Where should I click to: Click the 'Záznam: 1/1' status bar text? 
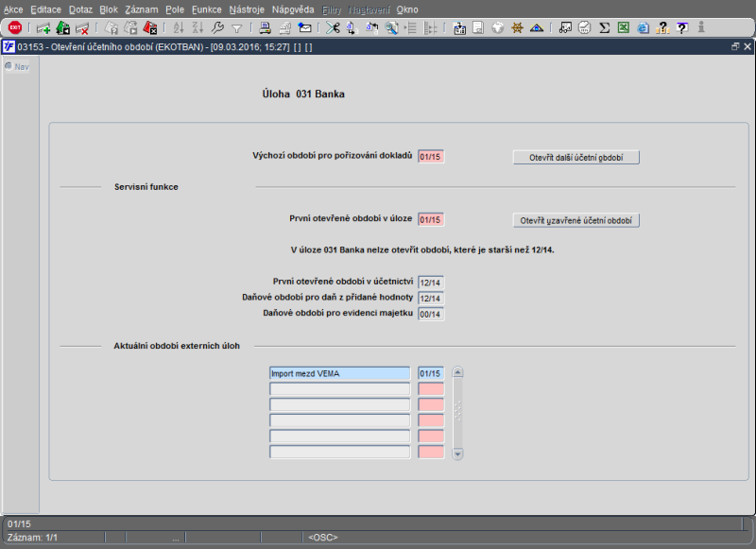click(33, 537)
